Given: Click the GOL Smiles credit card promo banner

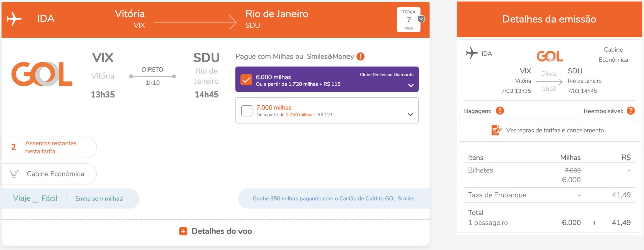Looking at the screenshot, I should (x=334, y=199).
